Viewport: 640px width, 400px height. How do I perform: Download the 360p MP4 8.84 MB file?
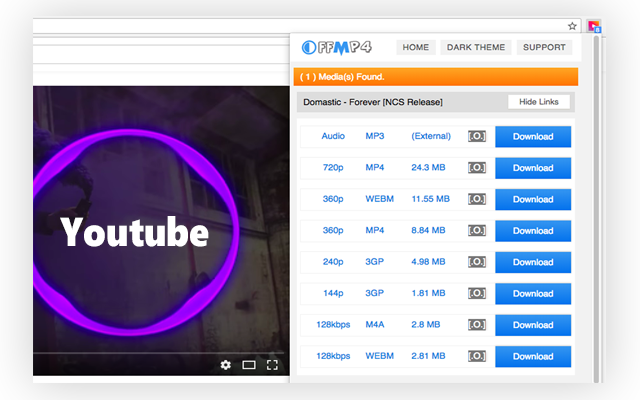tap(533, 231)
